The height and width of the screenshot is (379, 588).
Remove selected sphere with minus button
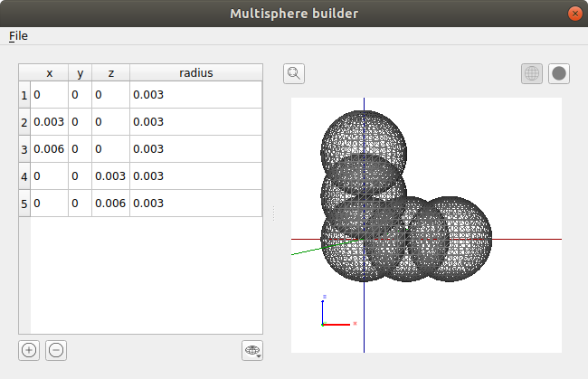56,351
